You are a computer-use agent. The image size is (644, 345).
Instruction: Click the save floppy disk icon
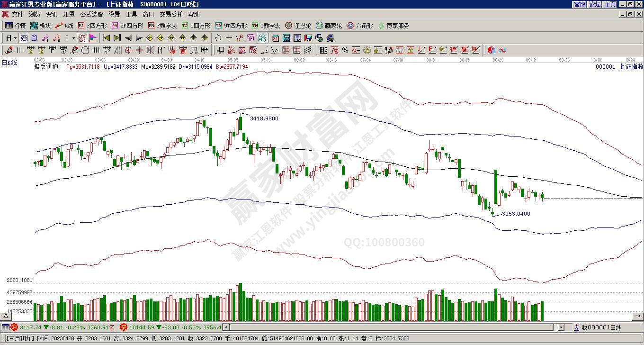pyautogui.click(x=308, y=38)
